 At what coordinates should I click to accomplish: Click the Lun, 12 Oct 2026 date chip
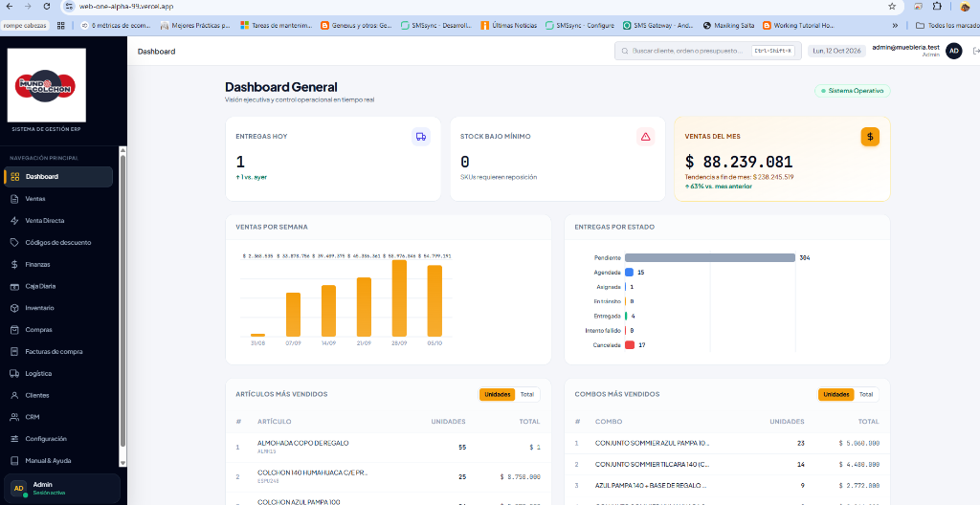click(x=836, y=52)
